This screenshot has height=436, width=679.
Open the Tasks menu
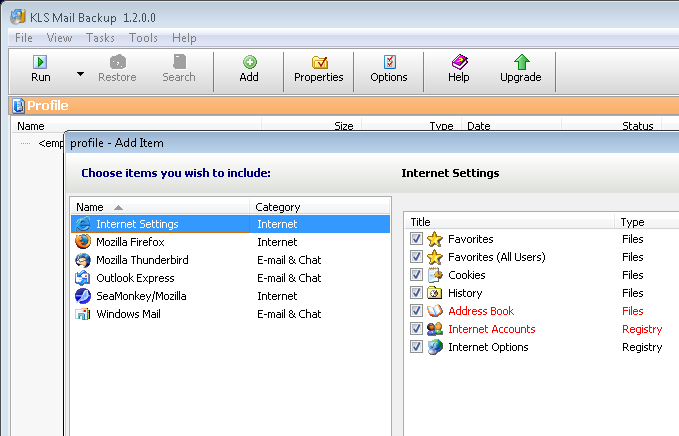100,38
